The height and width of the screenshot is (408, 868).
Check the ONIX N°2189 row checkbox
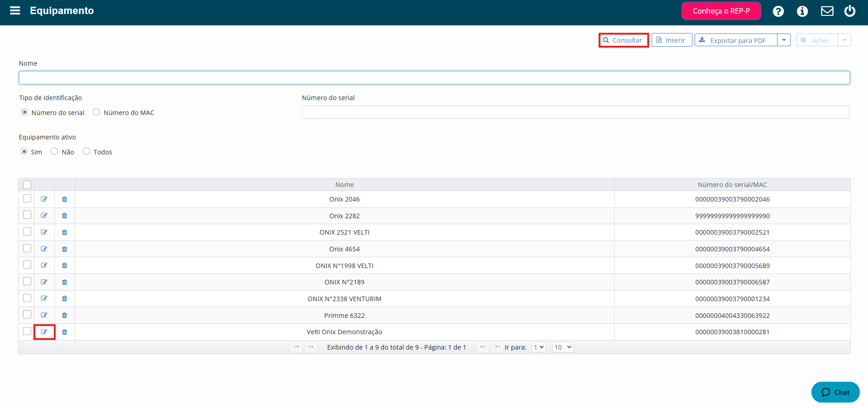pos(27,281)
